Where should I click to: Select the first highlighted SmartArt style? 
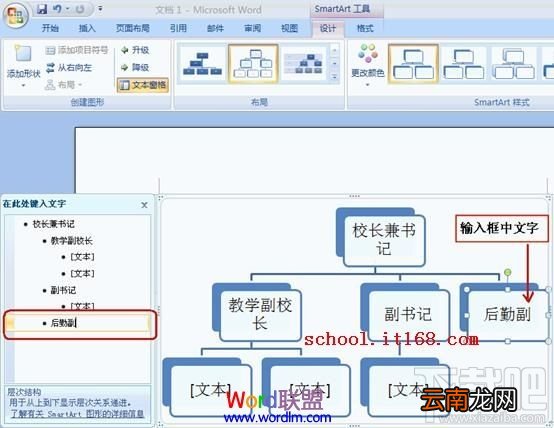coord(413,64)
